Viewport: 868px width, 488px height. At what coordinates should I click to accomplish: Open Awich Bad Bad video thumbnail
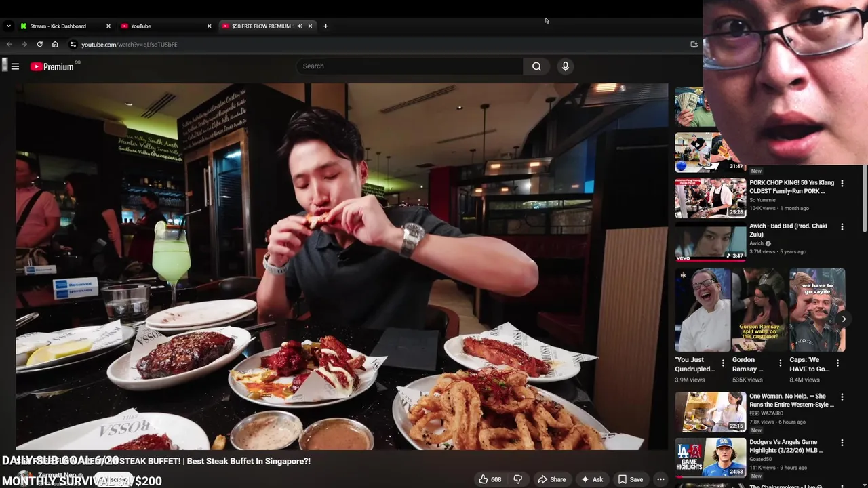(710, 242)
